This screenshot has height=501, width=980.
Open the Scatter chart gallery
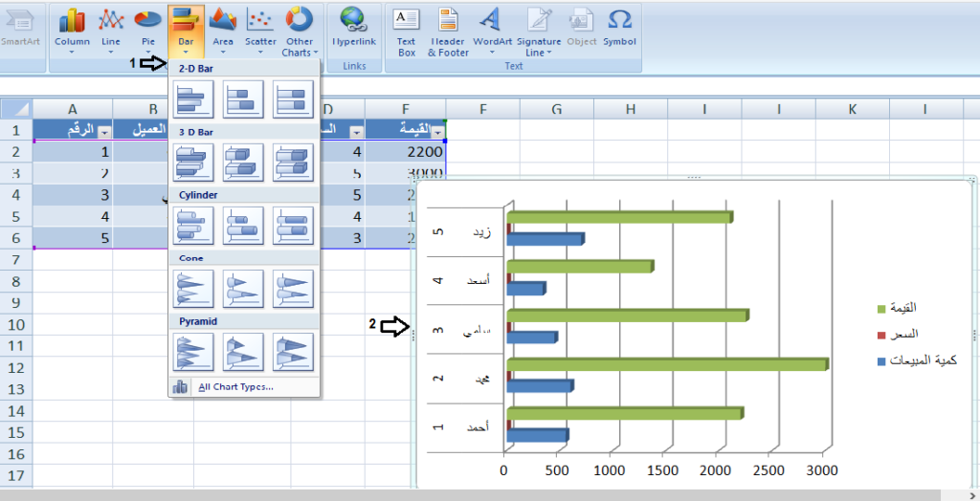(260, 32)
